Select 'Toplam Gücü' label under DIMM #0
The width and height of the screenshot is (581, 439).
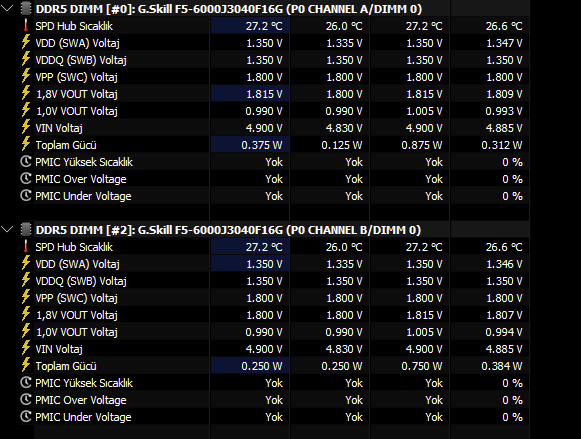coord(66,145)
